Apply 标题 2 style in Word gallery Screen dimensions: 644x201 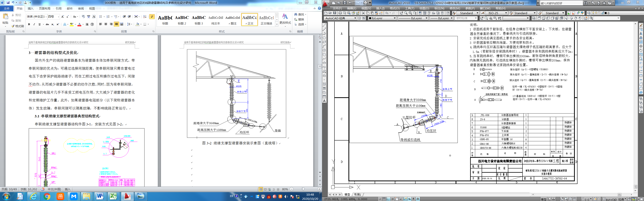(182, 20)
